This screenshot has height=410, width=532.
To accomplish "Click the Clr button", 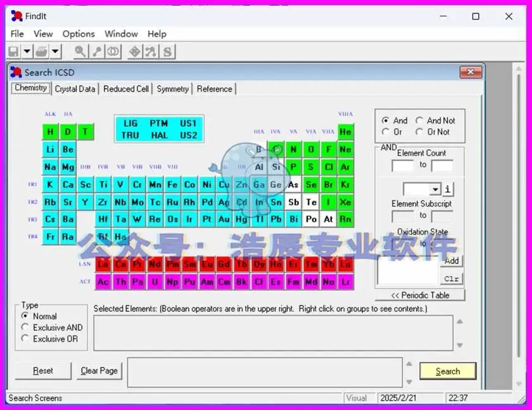I will click(x=452, y=279).
